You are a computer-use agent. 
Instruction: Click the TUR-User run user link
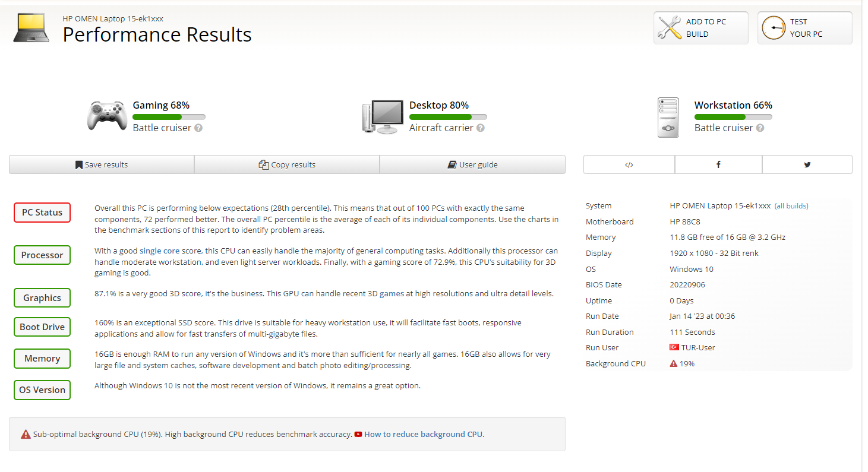698,347
